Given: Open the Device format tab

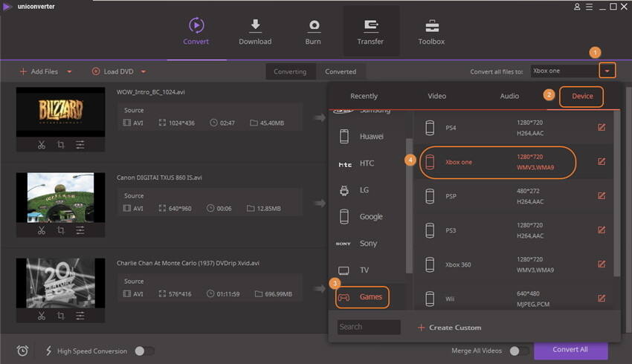Looking at the screenshot, I should [x=582, y=97].
